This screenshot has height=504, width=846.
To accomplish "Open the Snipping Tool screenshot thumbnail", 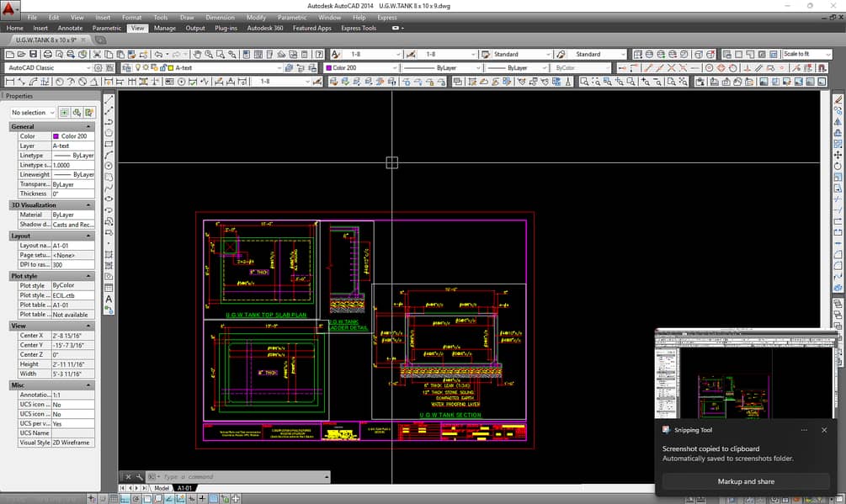I will click(746, 374).
